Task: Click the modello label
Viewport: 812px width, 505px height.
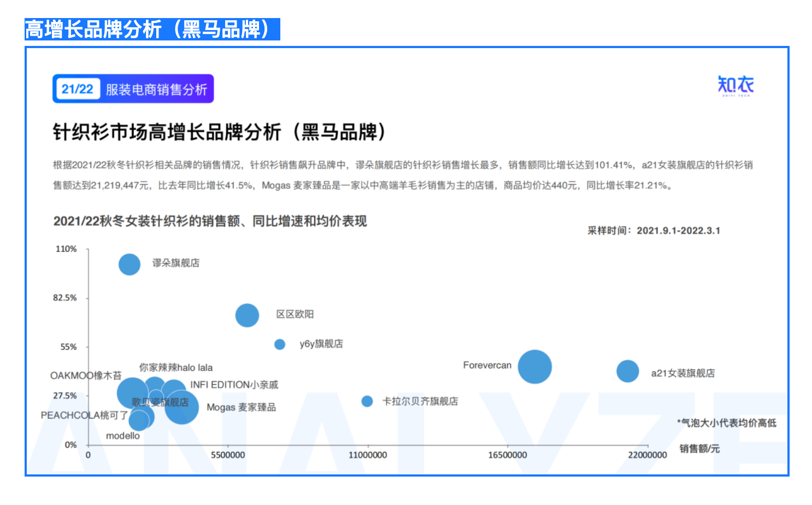Action: (x=123, y=436)
